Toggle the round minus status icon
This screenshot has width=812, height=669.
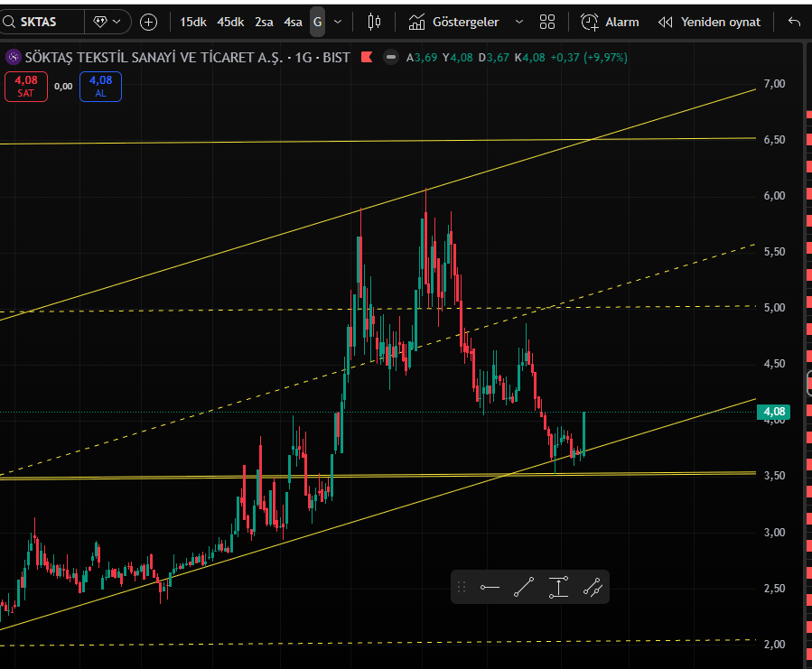point(391,57)
